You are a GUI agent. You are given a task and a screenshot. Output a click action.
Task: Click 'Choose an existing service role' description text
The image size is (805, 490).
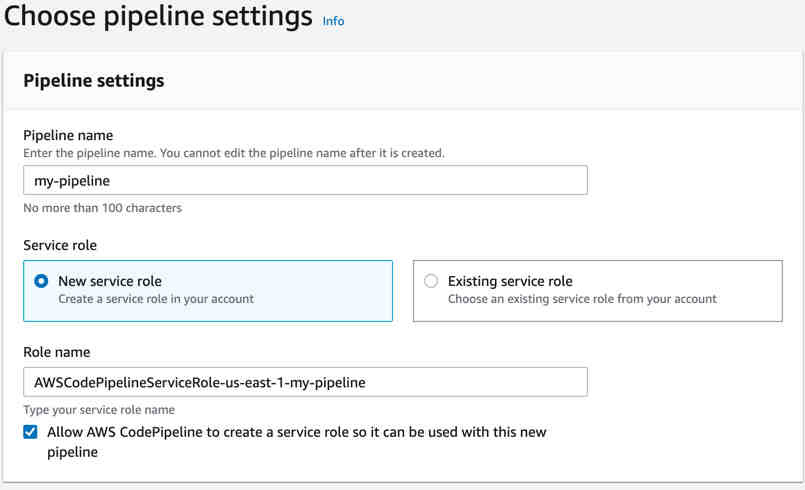[x=582, y=299]
